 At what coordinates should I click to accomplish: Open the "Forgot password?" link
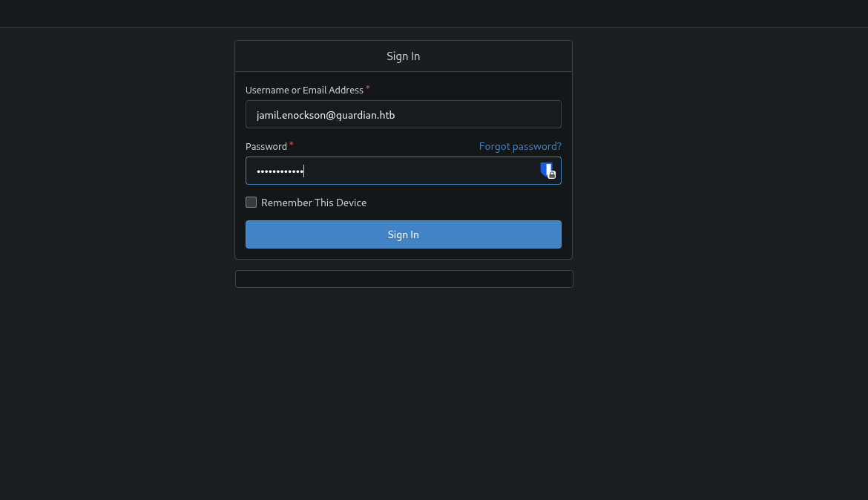coord(520,146)
